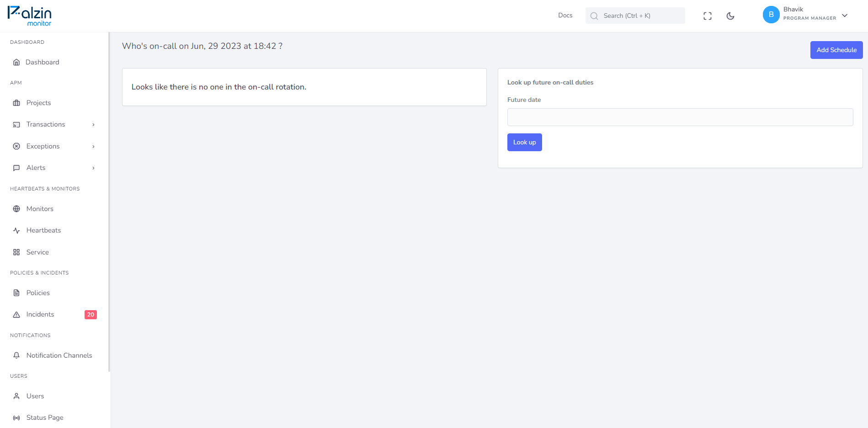The image size is (868, 428).
Task: Click the Bhavik username text
Action: pyautogui.click(x=793, y=9)
